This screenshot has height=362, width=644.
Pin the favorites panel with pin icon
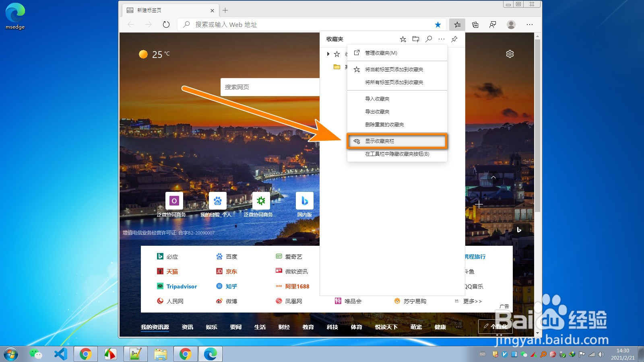point(454,39)
